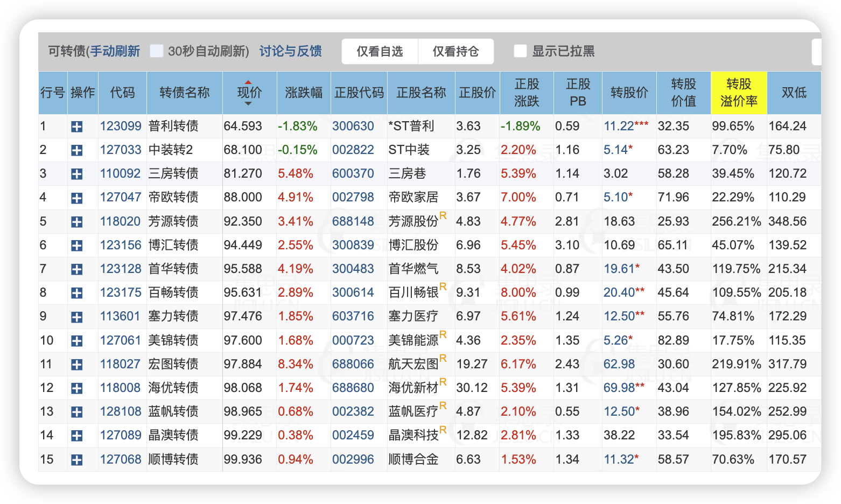
Task: Click plus icon in 百畅转债 row
Action: 77,293
